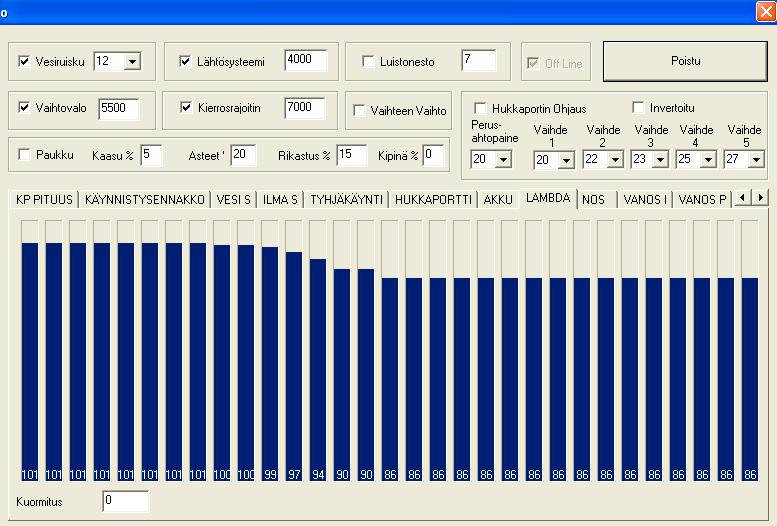The width and height of the screenshot is (777, 526).
Task: Uncheck the Lähtösysteemi checkbox
Action: click(185, 61)
